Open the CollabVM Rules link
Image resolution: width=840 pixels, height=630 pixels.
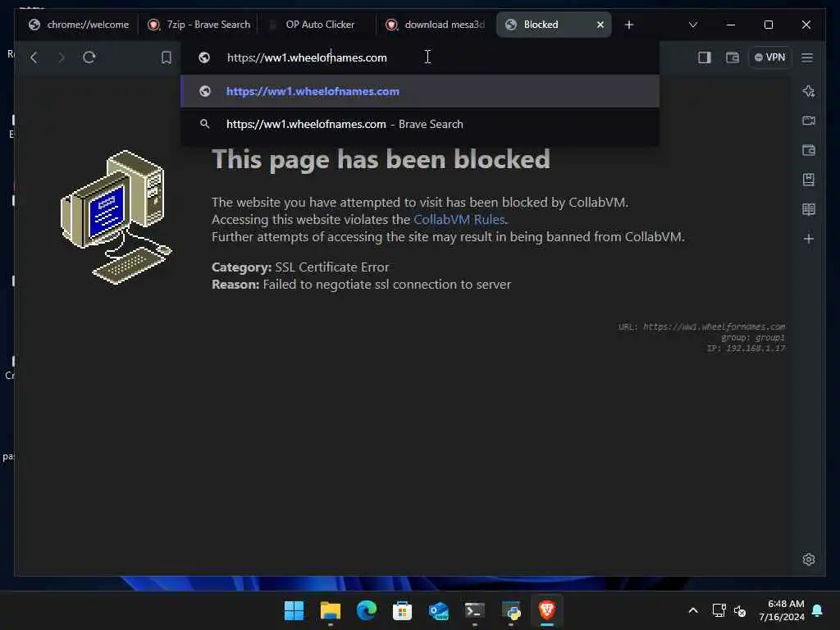coord(459,220)
